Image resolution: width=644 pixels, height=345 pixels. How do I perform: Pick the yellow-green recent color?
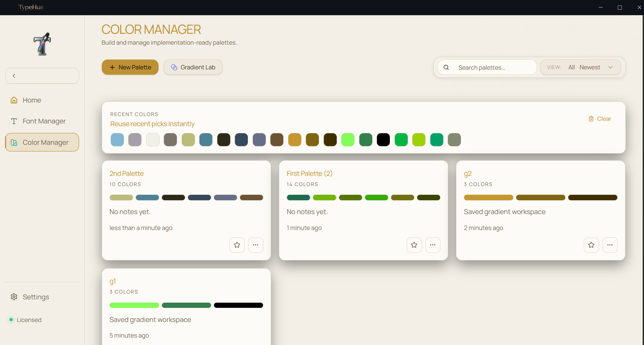coord(419,140)
